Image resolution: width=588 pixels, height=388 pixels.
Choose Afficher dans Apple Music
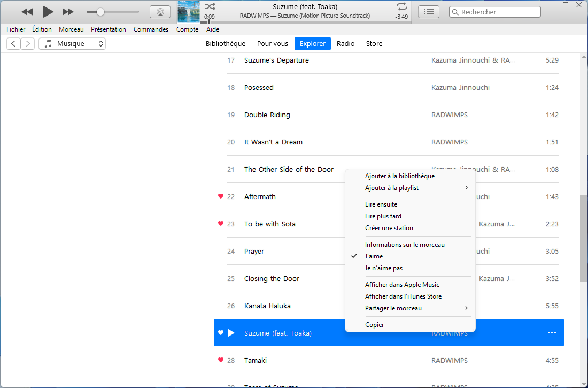(x=410, y=285)
